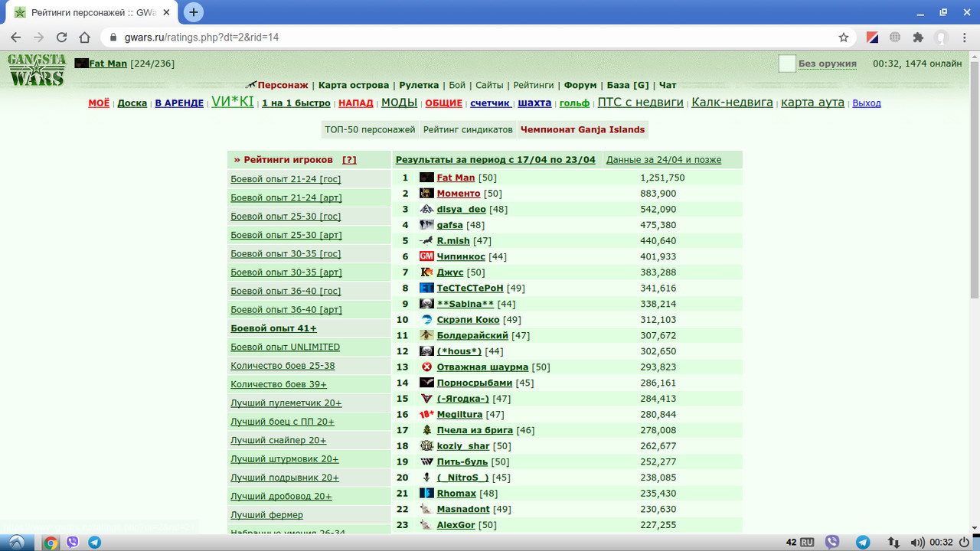Open Chrome from the taskbar
Viewport: 980px width, 551px height.
click(x=51, y=543)
